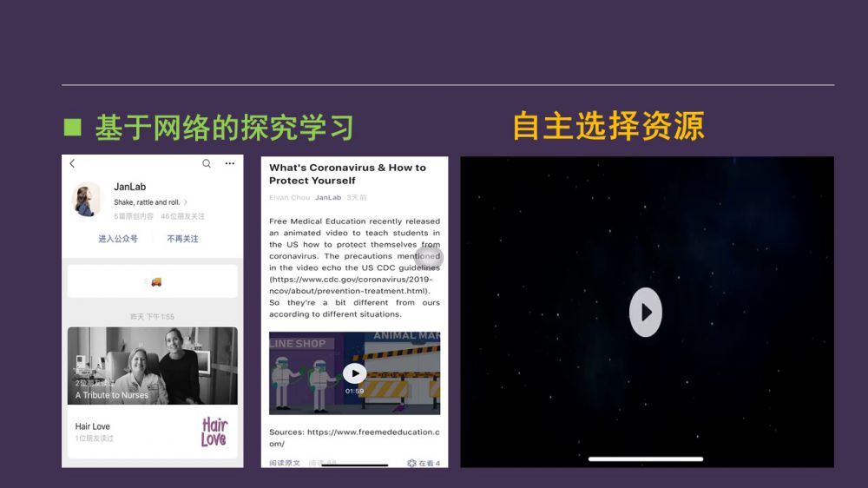Open the freemededucation.com source link
The width and height of the screenshot is (868, 488).
(x=354, y=438)
